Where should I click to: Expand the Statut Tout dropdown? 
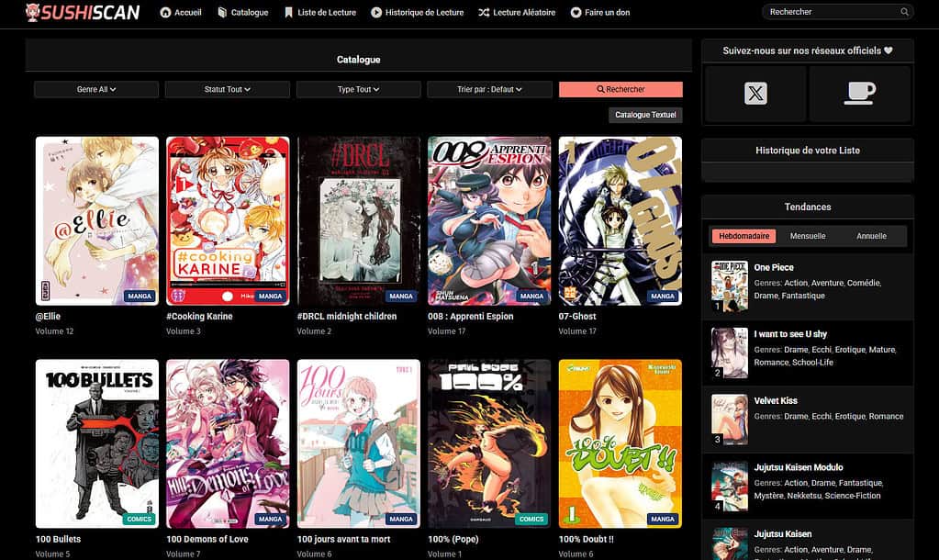[x=227, y=90]
